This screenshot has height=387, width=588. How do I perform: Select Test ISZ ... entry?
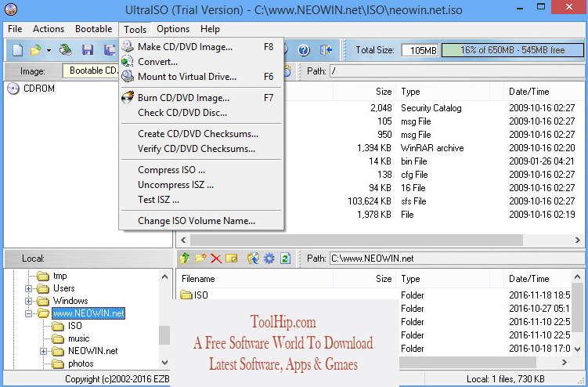click(201, 200)
